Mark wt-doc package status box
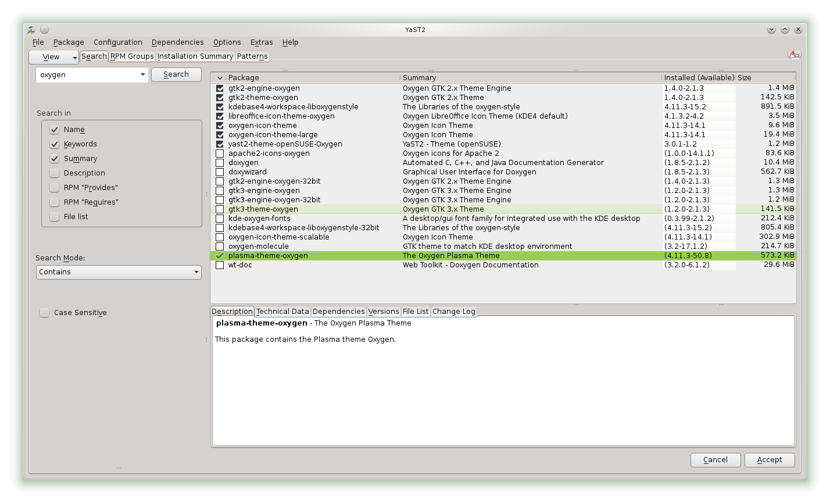This screenshot has width=830, height=504. (x=220, y=265)
